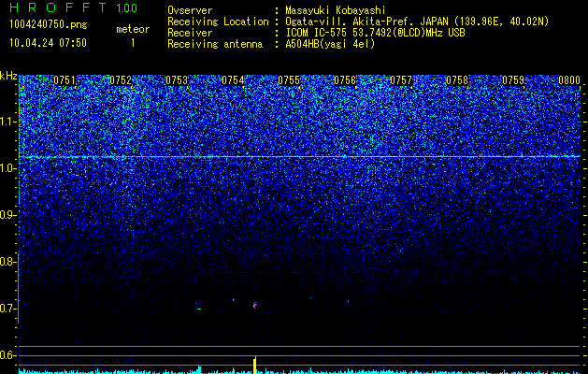Click the 0756 time marker
The image size is (588, 374).
[345, 80]
